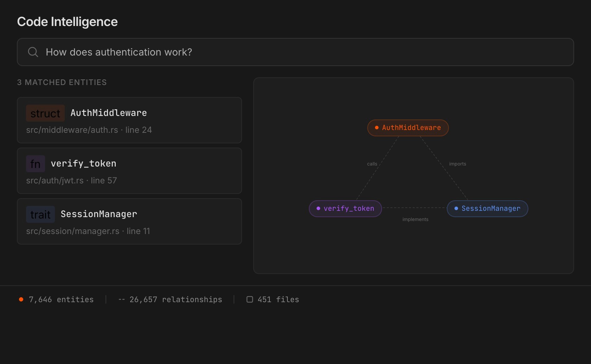Select the purple verify_token graph node
Image resolution: width=591 pixels, height=364 pixels.
click(x=345, y=209)
